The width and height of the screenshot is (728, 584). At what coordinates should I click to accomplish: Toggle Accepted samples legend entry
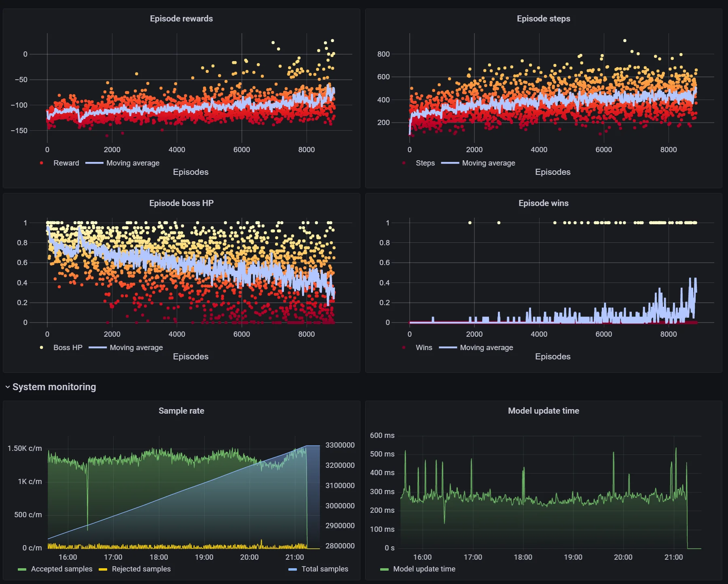[61, 569]
